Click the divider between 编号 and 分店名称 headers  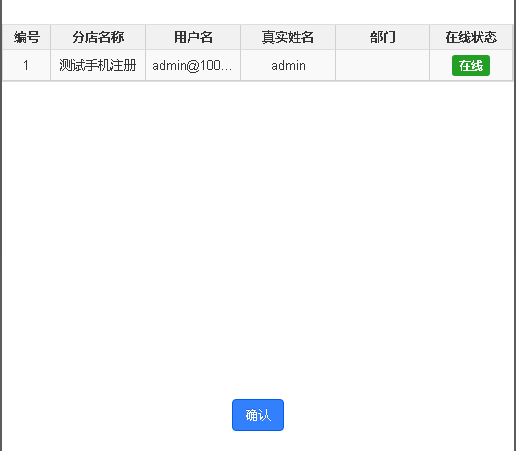tap(50, 37)
